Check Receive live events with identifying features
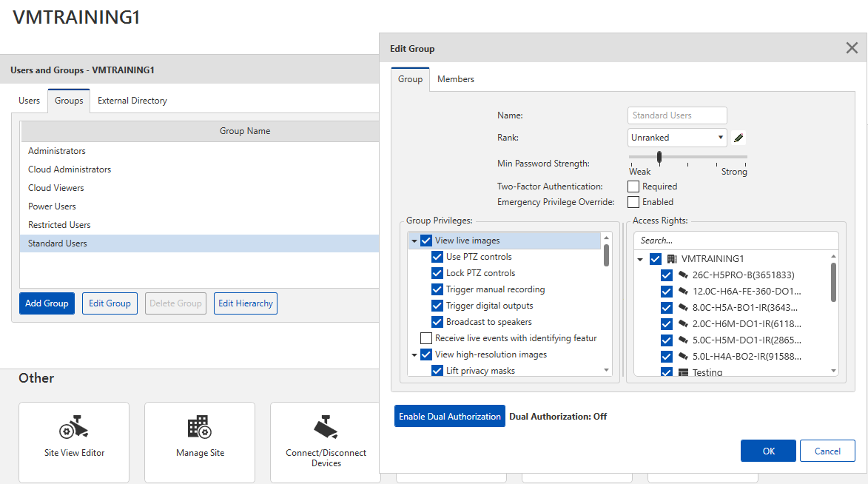Screen dimensions: 868x484 (426, 338)
